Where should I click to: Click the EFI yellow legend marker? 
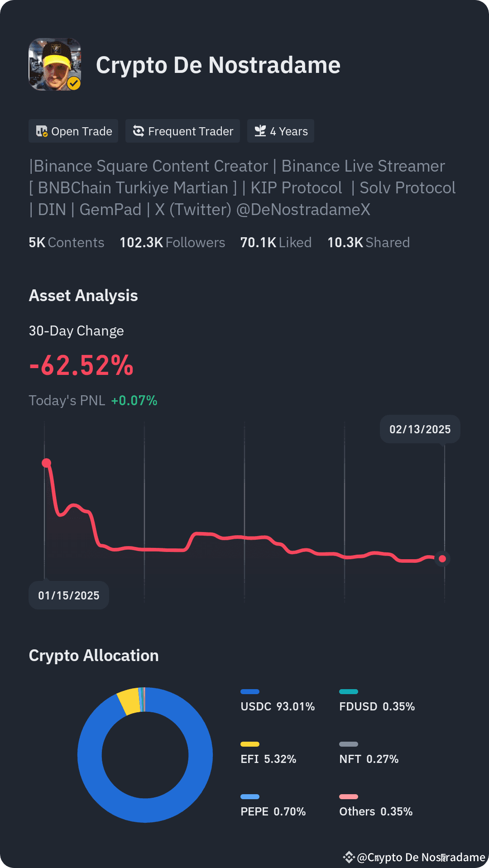(251, 743)
